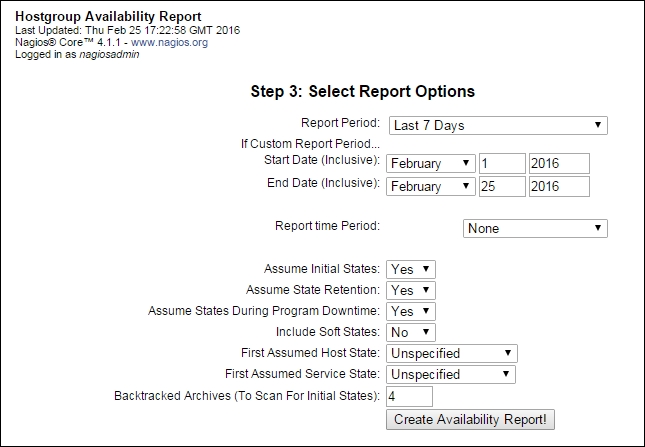This screenshot has width=645, height=447.
Task: Expand the Start Date month dropdown
Action: (431, 164)
